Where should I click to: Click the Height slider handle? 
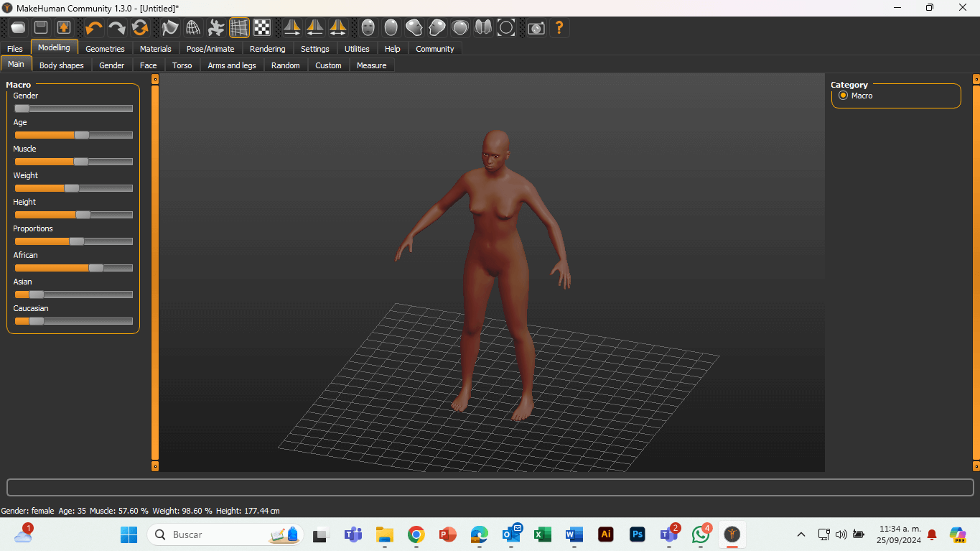point(83,215)
